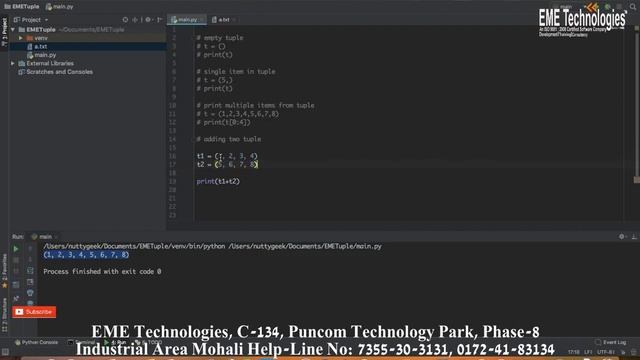Click line t2 = (5, 6, 7, 8)
Image resolution: width=640 pixels, height=360 pixels.
click(x=227, y=164)
